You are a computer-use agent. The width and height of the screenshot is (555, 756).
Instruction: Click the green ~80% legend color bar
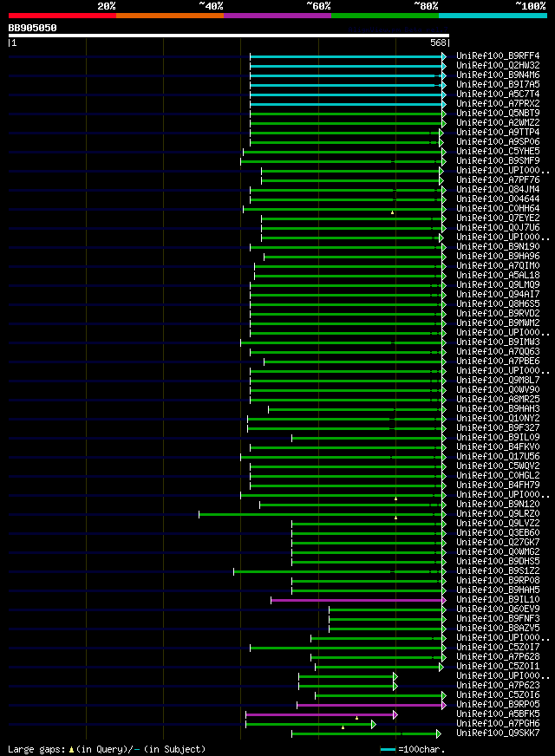385,16
